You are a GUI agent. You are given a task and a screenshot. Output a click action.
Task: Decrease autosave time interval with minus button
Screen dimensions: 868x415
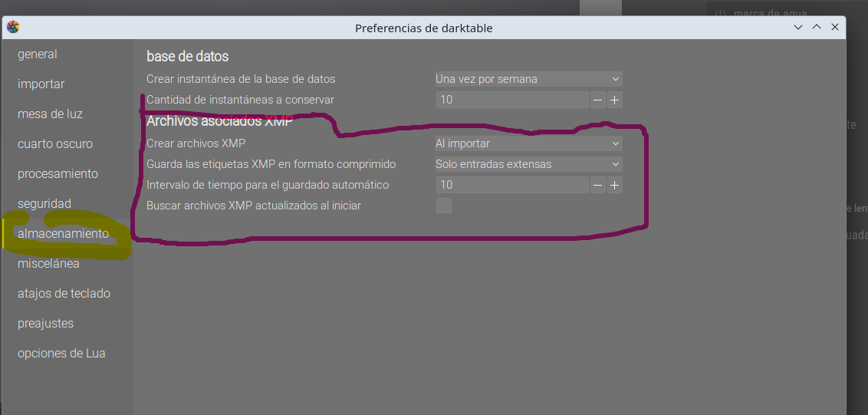(597, 185)
